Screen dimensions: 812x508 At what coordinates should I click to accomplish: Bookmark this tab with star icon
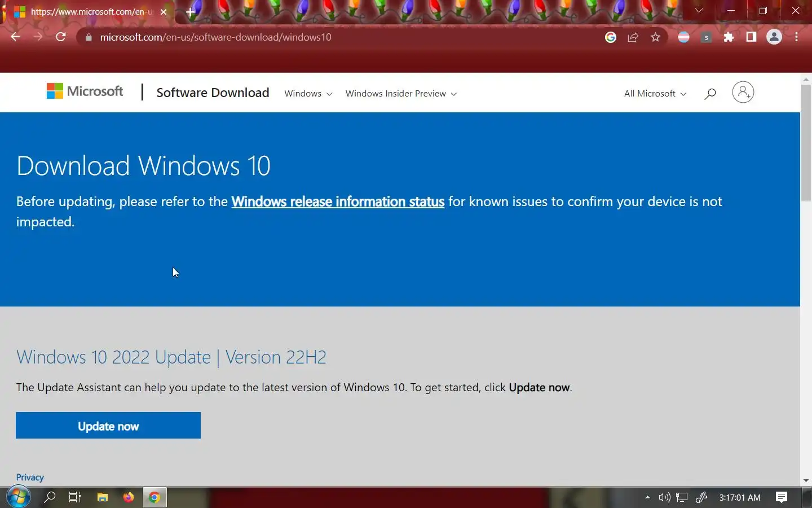pos(655,37)
